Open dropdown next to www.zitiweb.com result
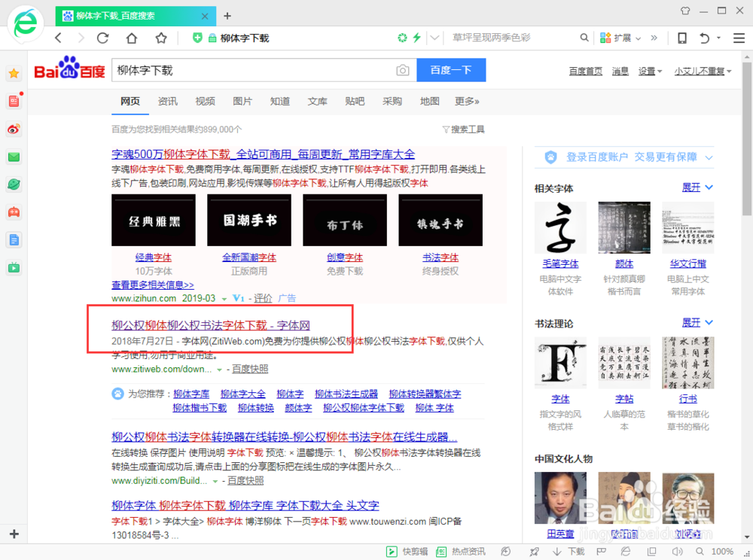Image resolution: width=753 pixels, height=560 pixels. [219, 370]
